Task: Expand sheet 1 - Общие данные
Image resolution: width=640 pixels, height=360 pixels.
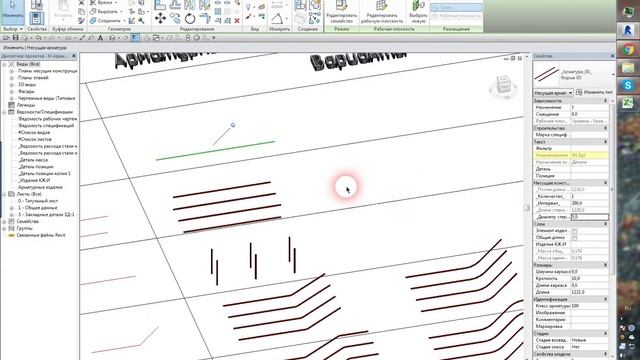Action: click(12, 208)
